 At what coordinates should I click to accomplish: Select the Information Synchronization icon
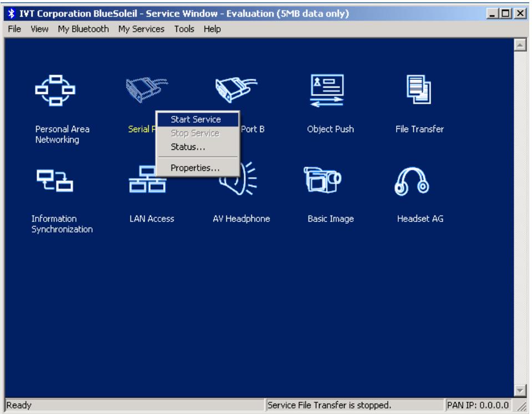pos(54,180)
